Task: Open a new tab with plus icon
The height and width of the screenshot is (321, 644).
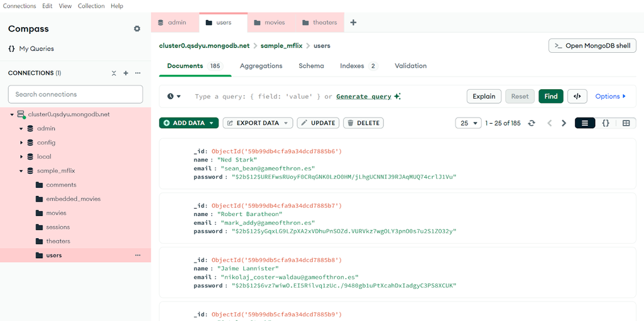Action: [353, 23]
